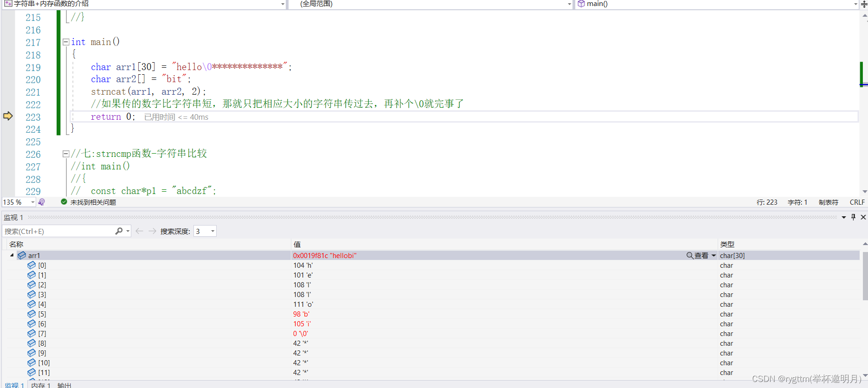
Task: Select the value 111 'o' for element [4]
Action: pyautogui.click(x=303, y=304)
